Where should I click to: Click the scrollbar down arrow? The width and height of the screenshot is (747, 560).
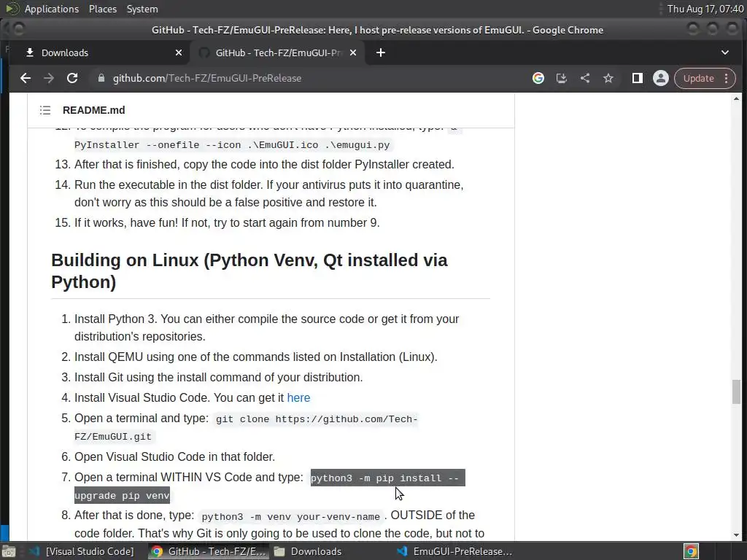737,534
